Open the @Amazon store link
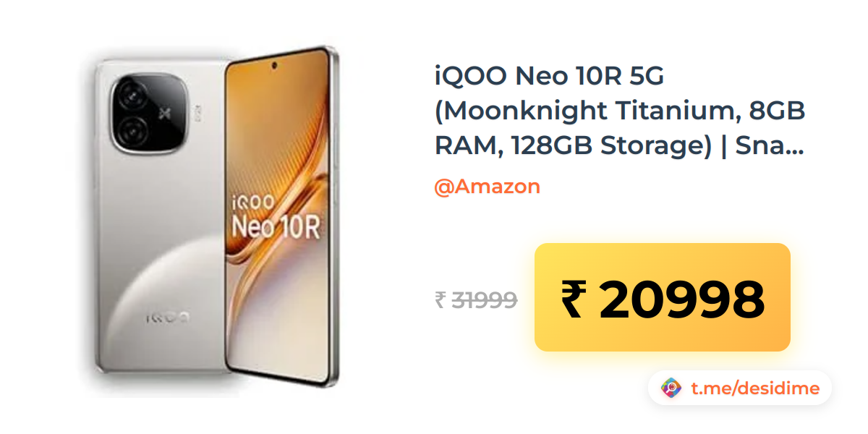 [x=487, y=187]
